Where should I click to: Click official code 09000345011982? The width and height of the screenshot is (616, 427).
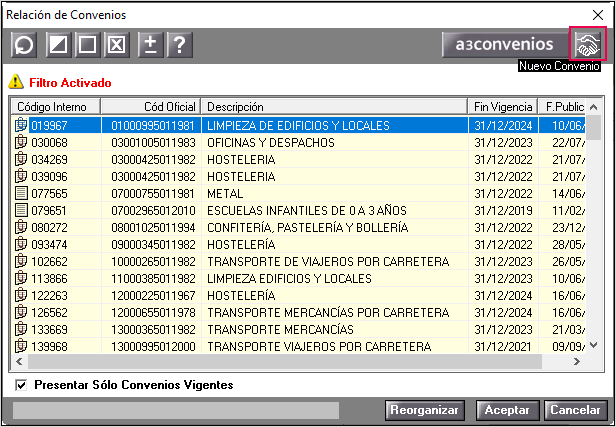[x=153, y=244]
